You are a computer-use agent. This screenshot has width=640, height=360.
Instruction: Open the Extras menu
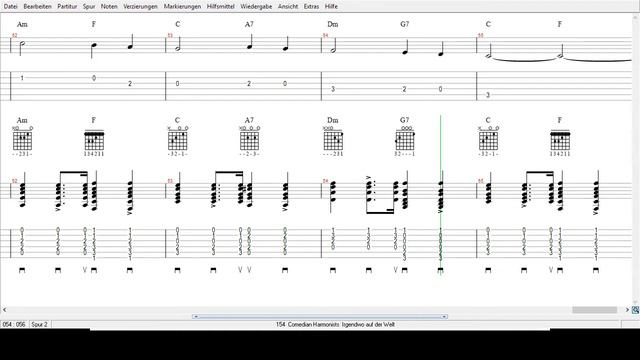[311, 7]
